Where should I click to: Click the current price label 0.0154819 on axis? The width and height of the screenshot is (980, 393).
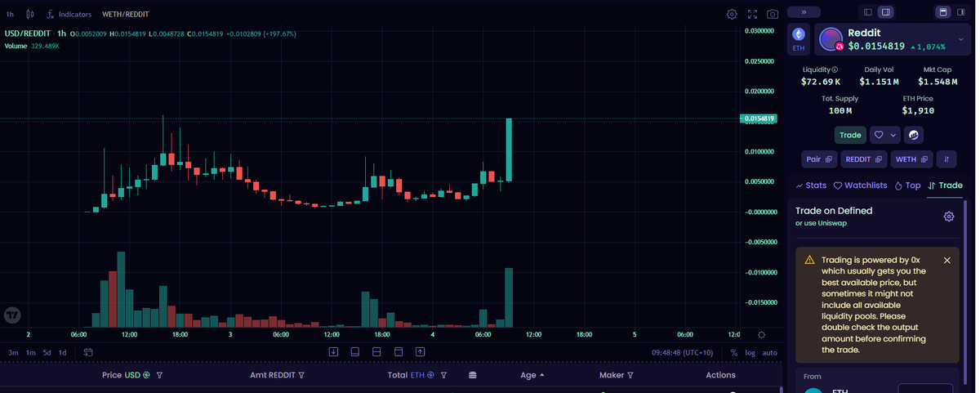tap(759, 118)
